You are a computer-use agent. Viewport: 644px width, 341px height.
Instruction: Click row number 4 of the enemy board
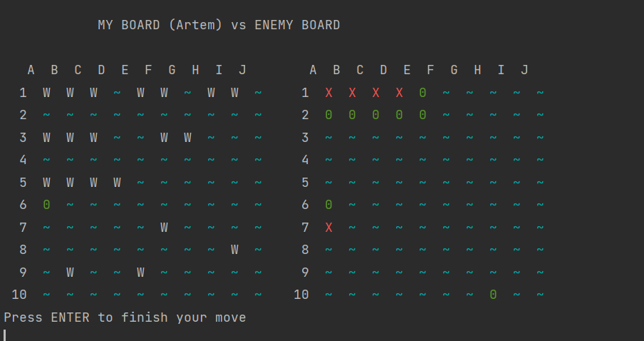[x=305, y=160]
